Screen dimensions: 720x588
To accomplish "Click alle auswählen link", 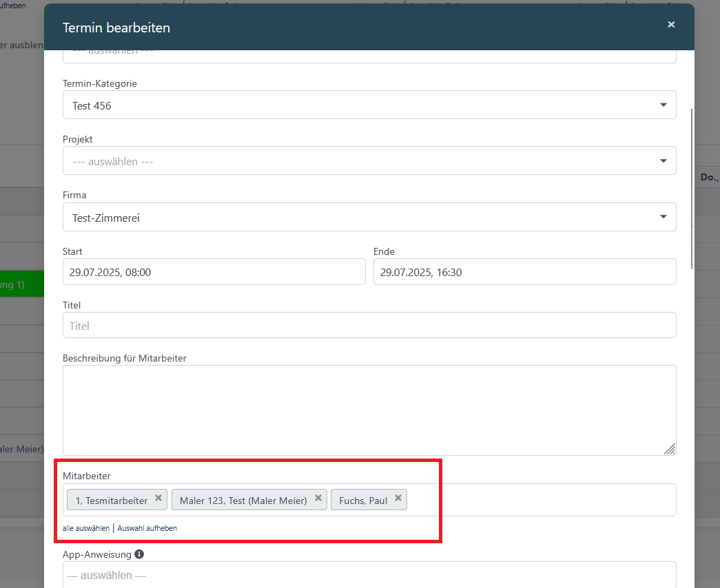I will 86,528.
